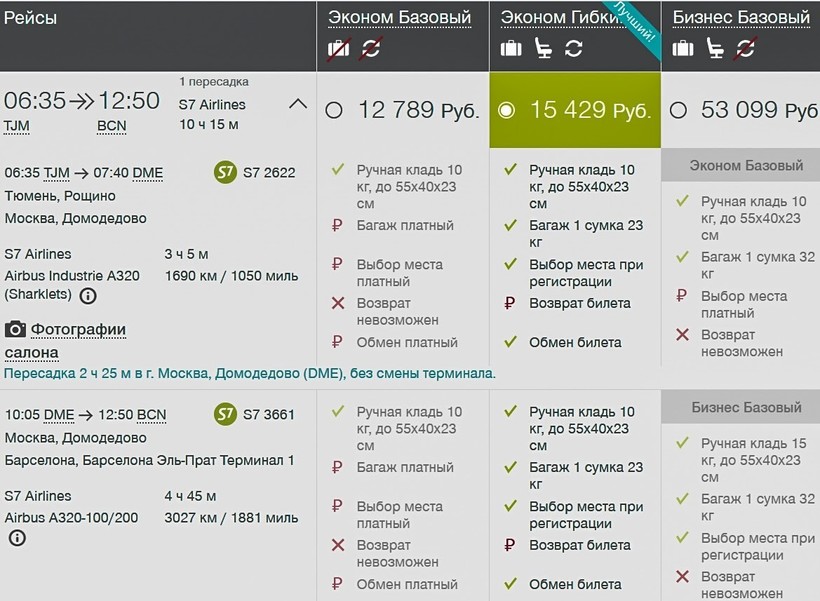This screenshot has height=601, width=820.
Task: Click the seat icon under Бизнес Базовый
Action: pos(715,48)
